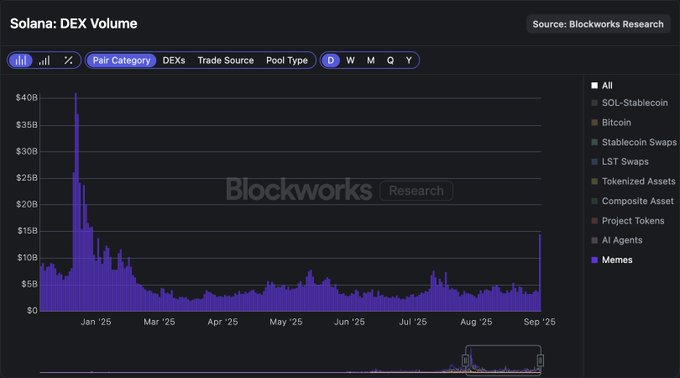The height and width of the screenshot is (378, 680).
Task: Click the latest September volume spike bar
Action: point(540,273)
